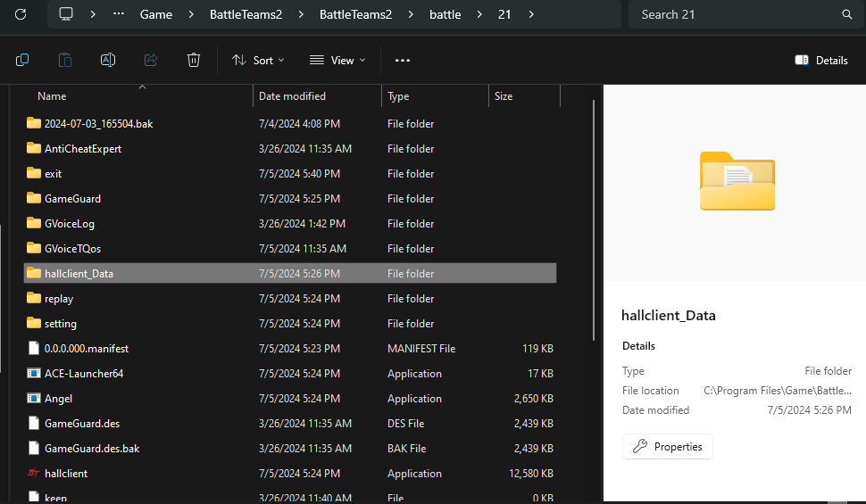Click the Copy icon in toolbar
Screen dimensions: 866x504
pos(22,60)
